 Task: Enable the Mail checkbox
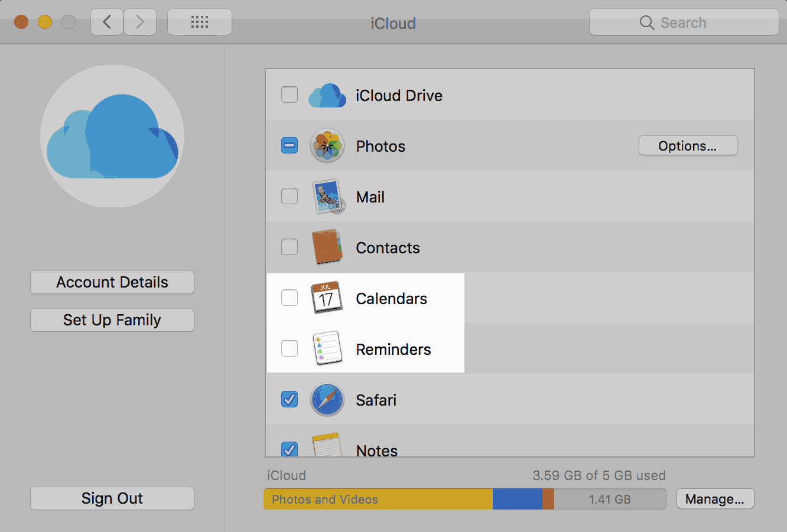point(290,196)
